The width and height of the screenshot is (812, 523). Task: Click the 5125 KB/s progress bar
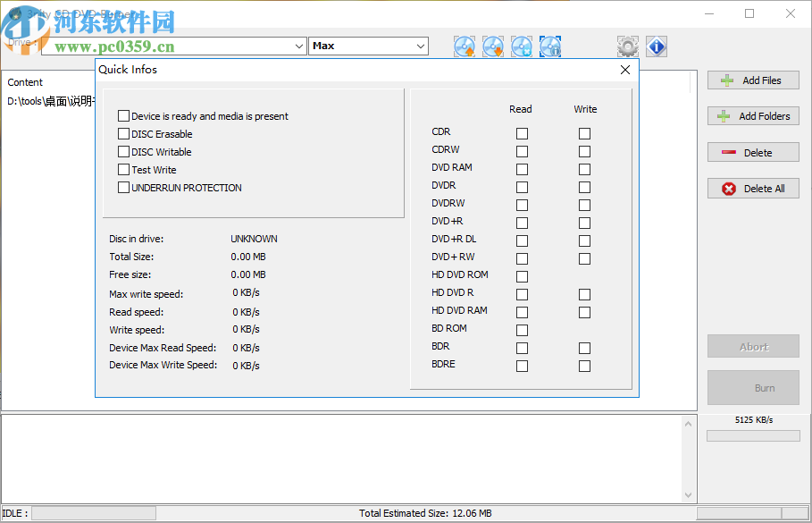pyautogui.click(x=753, y=435)
